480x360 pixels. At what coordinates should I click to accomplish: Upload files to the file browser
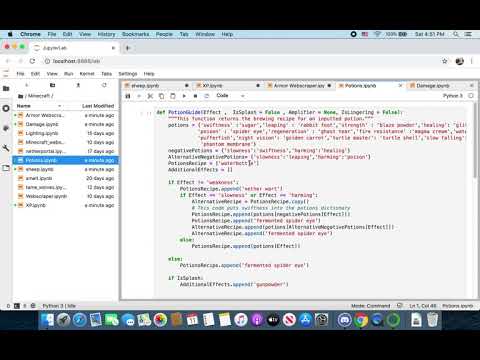click(78, 85)
